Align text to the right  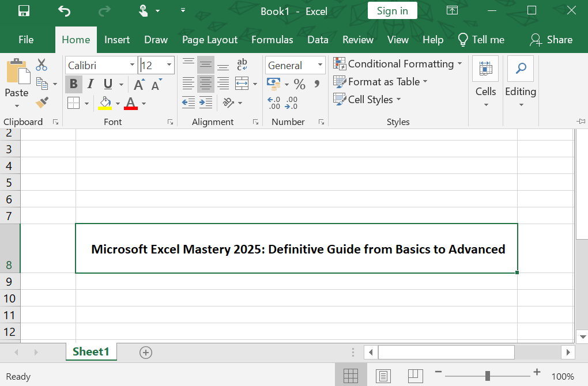tap(223, 83)
